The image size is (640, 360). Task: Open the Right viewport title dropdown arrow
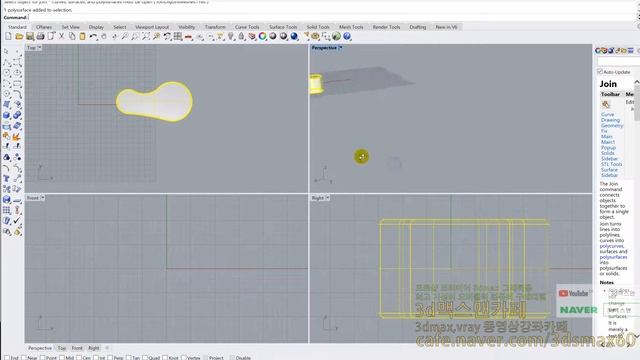pyautogui.click(x=327, y=198)
